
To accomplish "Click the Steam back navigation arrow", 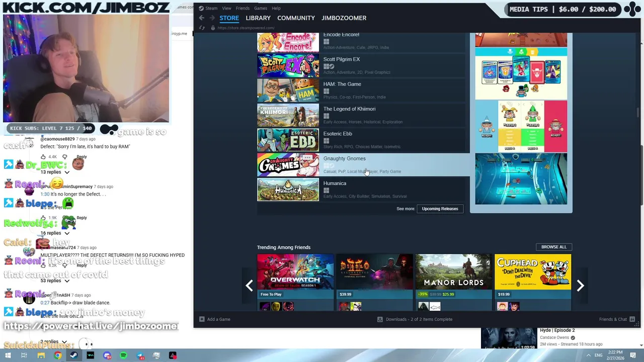I will point(202,18).
